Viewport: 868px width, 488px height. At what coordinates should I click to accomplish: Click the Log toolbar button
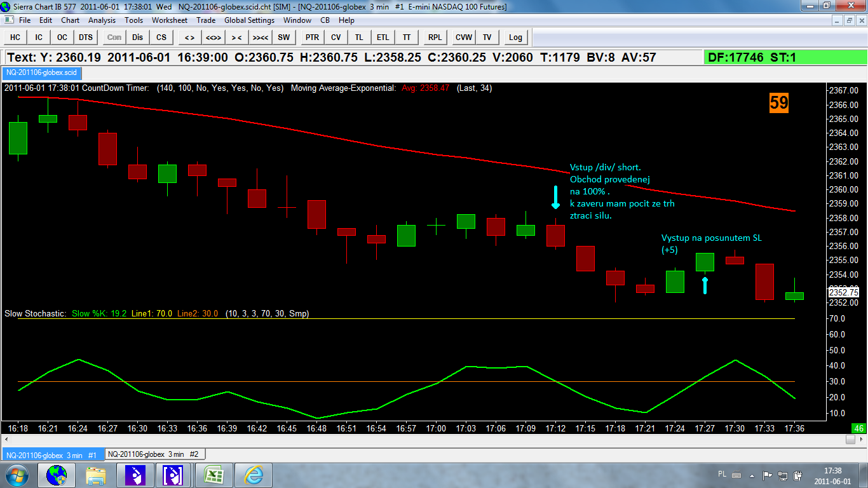[515, 37]
